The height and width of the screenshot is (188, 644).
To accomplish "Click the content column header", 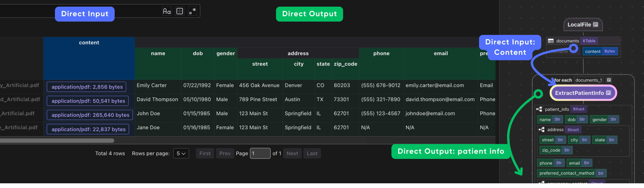I will point(89,43).
